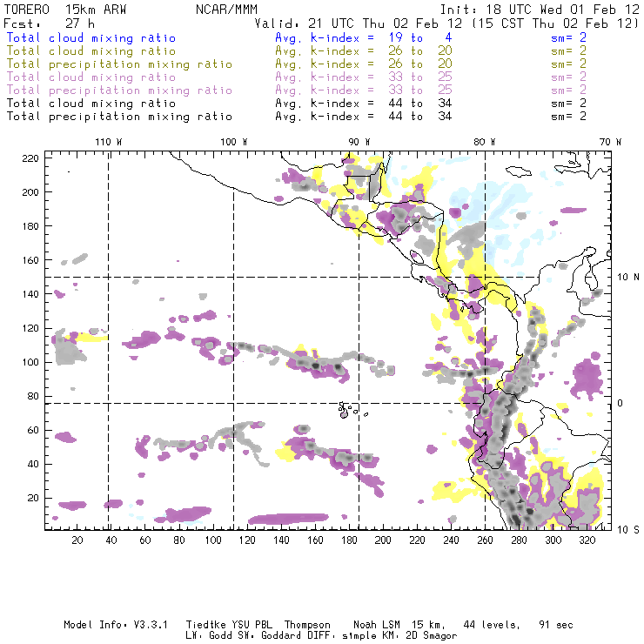This screenshot has height=644, width=644.
Task: Select the purple "Total precipitation mixing ratio" legend line
Action: tap(119, 91)
